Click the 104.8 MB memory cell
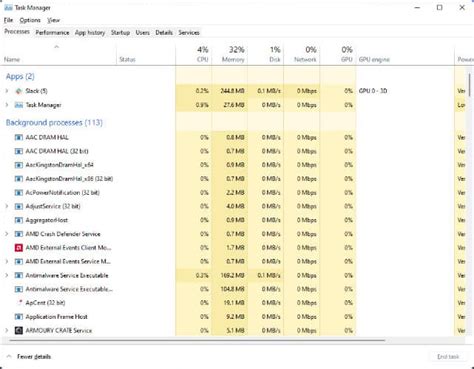This screenshot has height=369, width=474. [232, 289]
